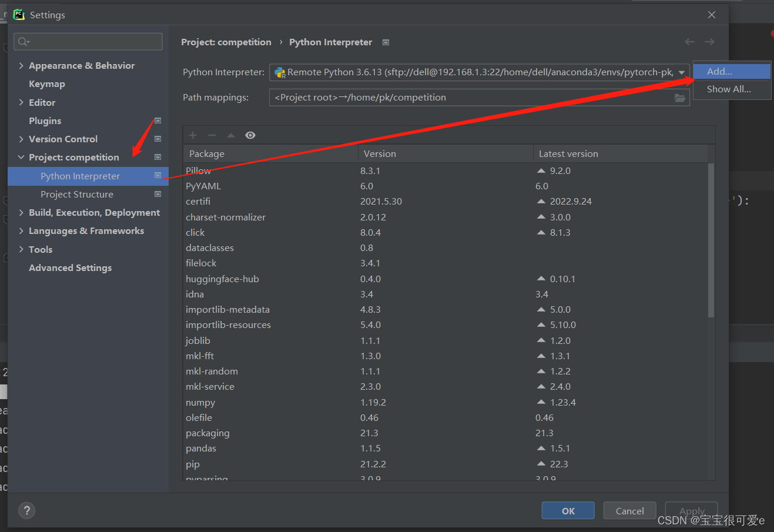Expand the Version Control node
Screen dimensions: 774x532
click(21, 139)
